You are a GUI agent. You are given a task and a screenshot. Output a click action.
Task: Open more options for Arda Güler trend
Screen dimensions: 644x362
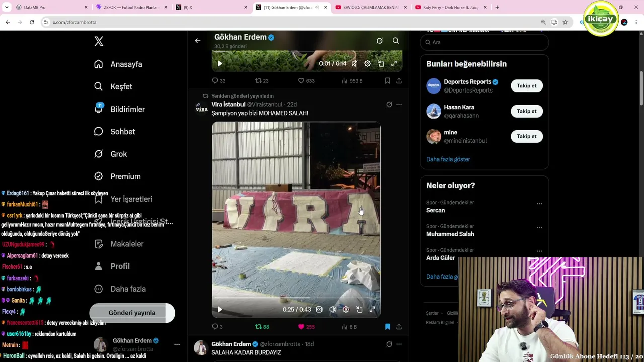[x=539, y=251]
